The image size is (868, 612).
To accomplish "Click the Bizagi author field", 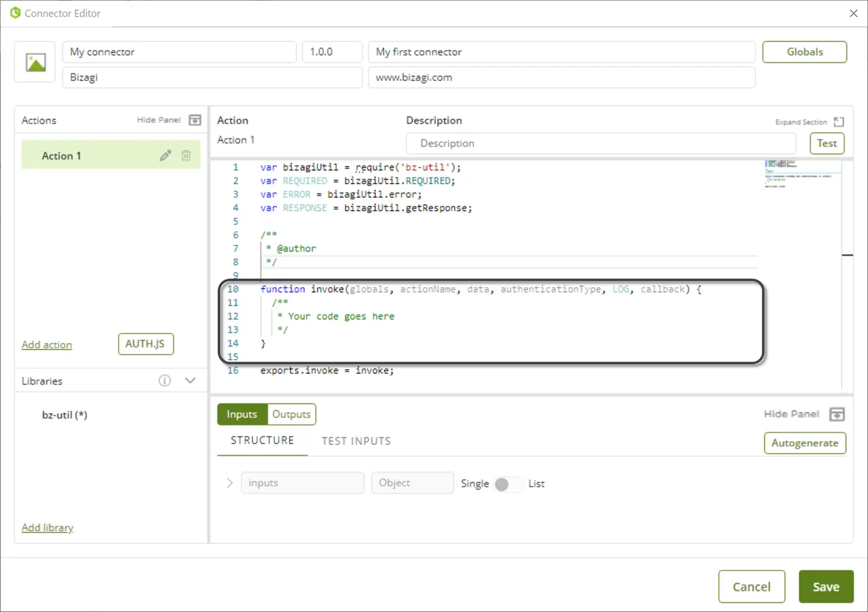I will (212, 78).
